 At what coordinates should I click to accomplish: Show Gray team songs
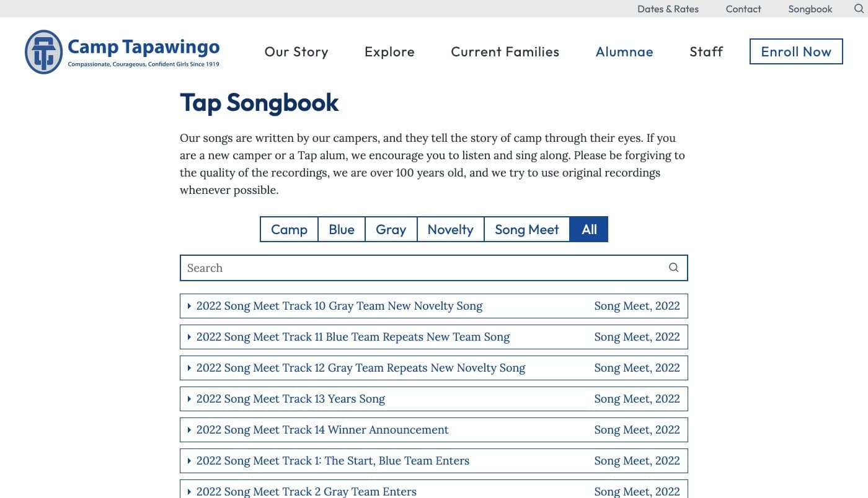(x=391, y=229)
